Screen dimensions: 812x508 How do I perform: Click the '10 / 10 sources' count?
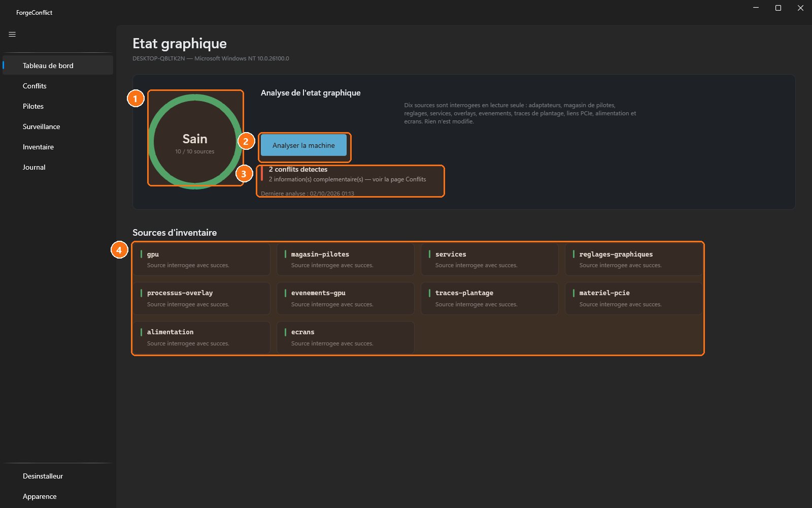[195, 151]
